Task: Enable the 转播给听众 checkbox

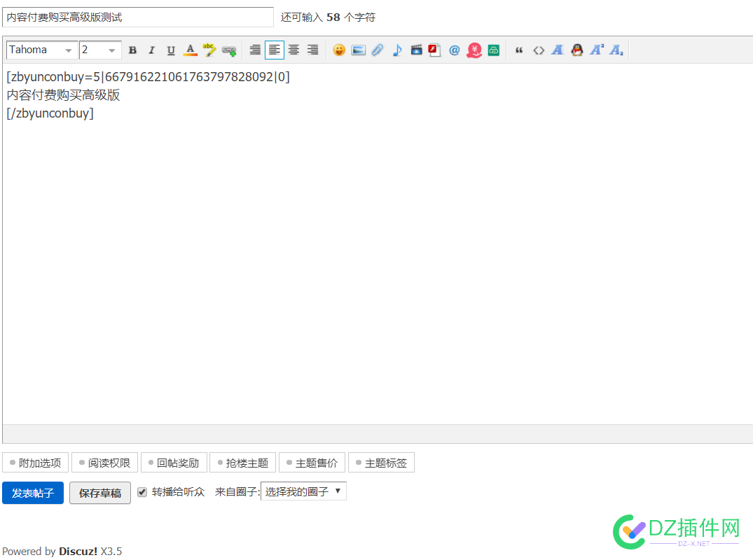Action: (x=141, y=492)
